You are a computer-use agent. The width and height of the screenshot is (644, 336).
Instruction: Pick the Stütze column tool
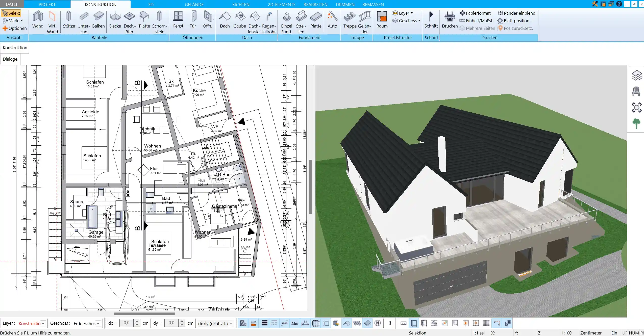[x=69, y=19]
